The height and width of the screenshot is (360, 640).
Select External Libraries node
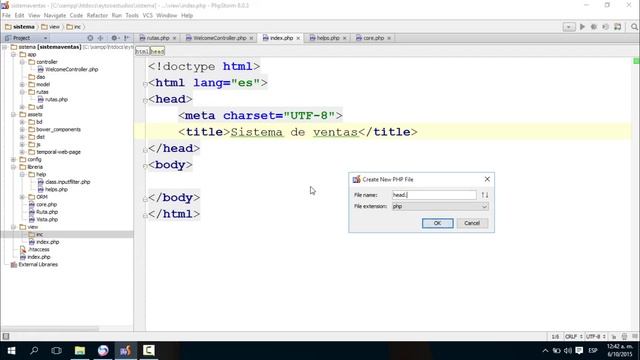click(x=38, y=264)
